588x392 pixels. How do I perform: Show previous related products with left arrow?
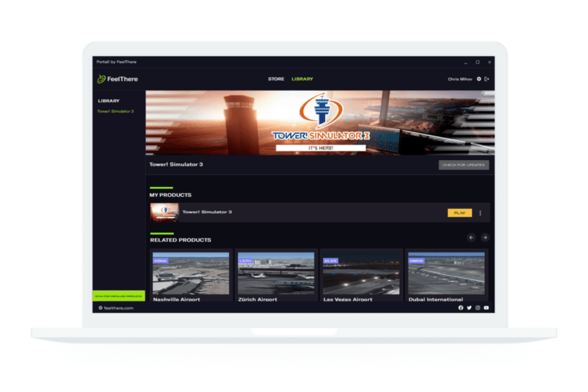(x=471, y=238)
